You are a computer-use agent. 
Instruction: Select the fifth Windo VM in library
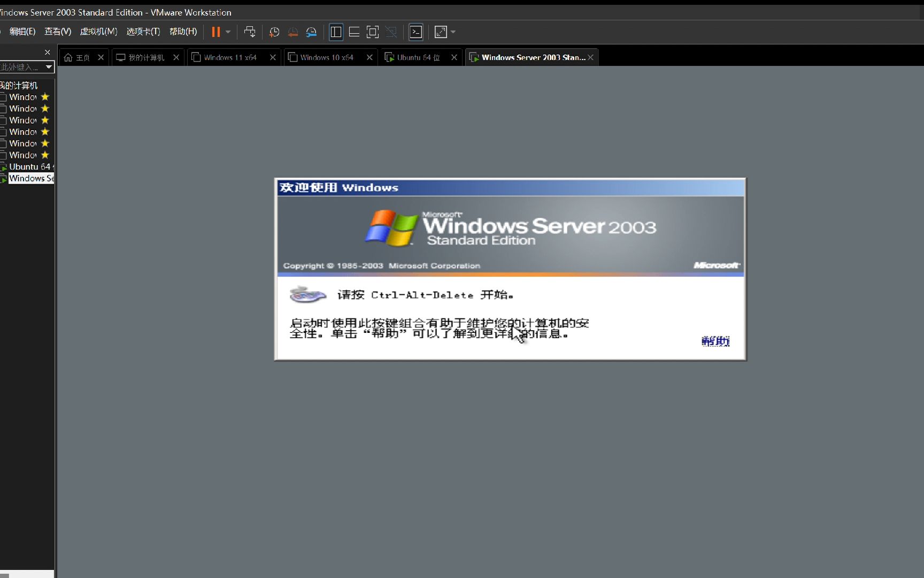tap(22, 143)
